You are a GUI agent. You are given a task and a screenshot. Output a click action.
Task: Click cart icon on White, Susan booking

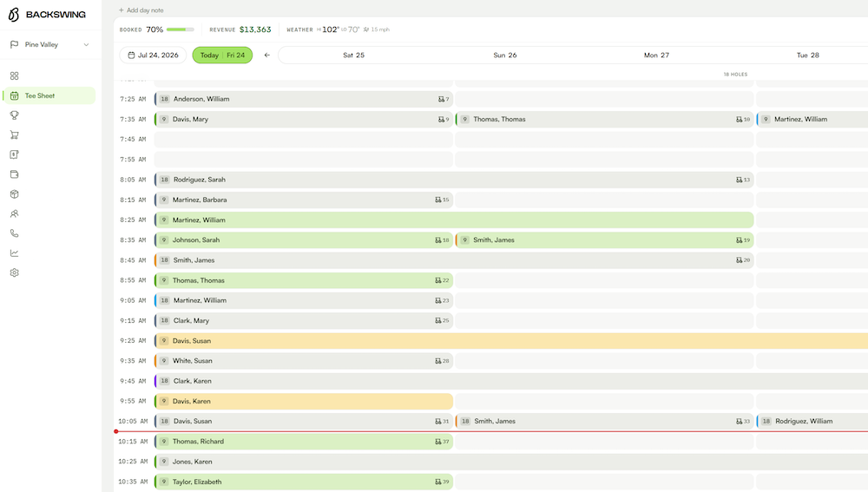(438, 361)
